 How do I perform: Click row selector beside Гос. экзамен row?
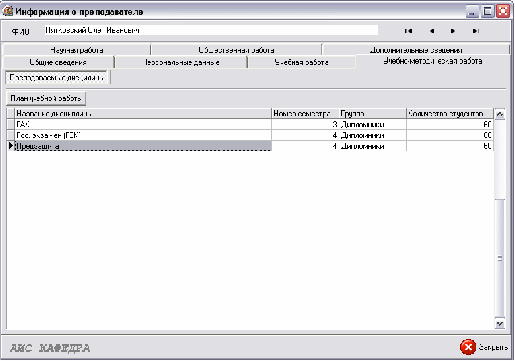coord(11,135)
